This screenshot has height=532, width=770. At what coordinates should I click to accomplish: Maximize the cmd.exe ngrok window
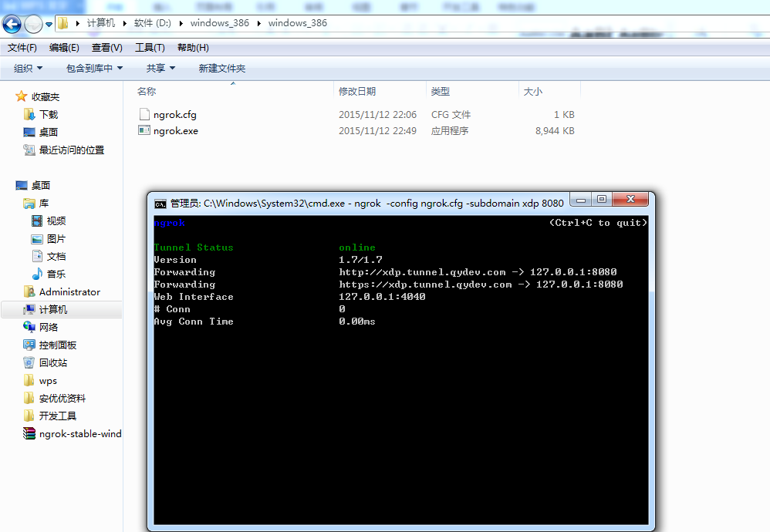pos(602,199)
